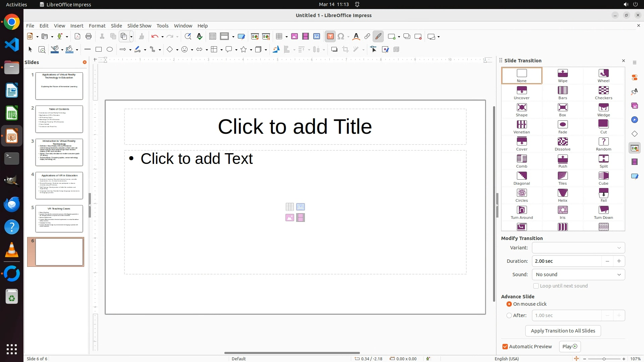Open the Slide Show menu
The height and width of the screenshot is (362, 644).
click(139, 26)
